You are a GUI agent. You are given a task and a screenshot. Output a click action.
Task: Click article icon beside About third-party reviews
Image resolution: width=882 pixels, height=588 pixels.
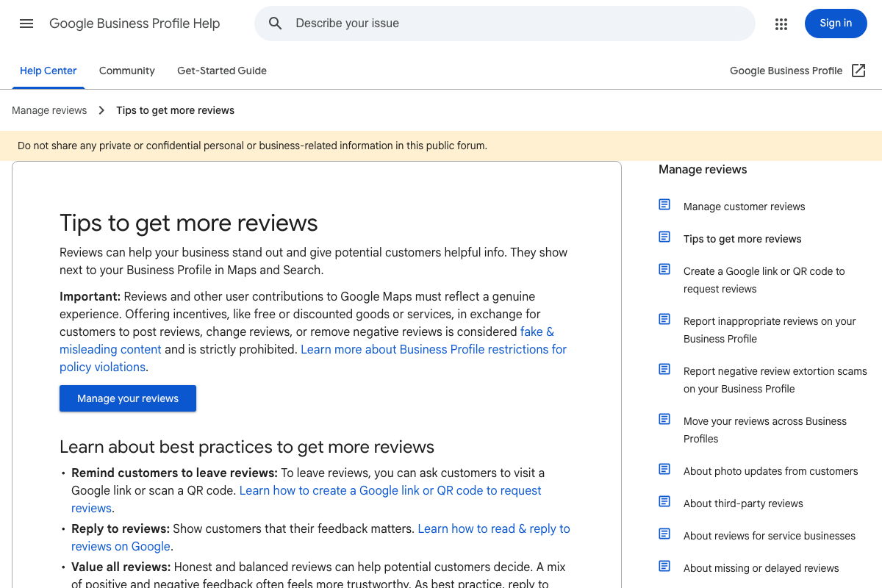pyautogui.click(x=664, y=501)
